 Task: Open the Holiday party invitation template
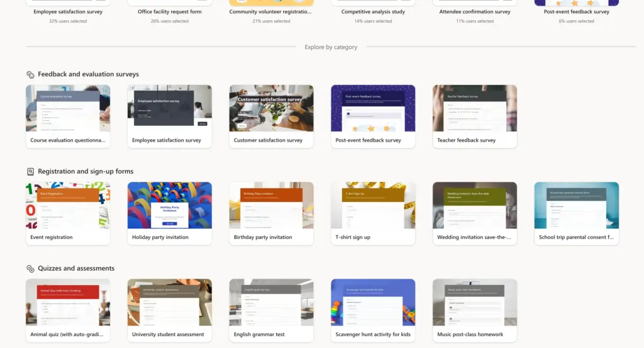click(x=170, y=213)
